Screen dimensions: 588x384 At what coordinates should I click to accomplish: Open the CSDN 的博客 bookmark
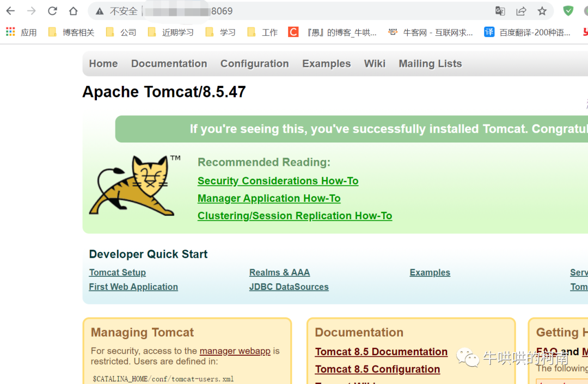click(x=332, y=32)
